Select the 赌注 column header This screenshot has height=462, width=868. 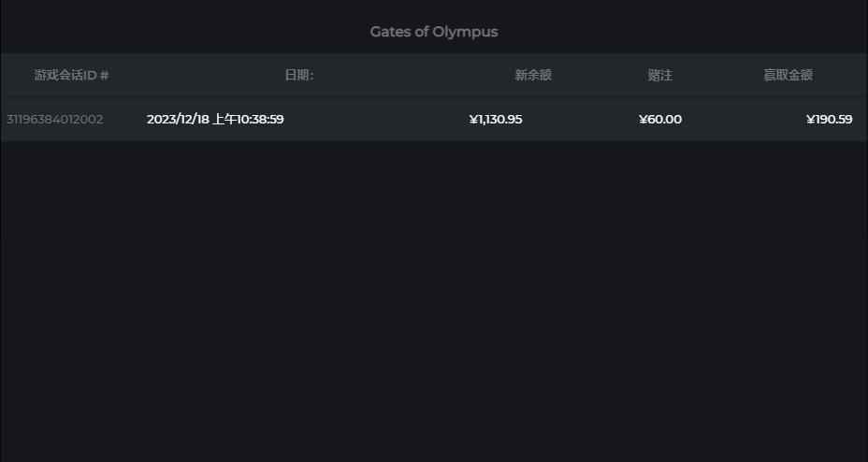click(660, 76)
